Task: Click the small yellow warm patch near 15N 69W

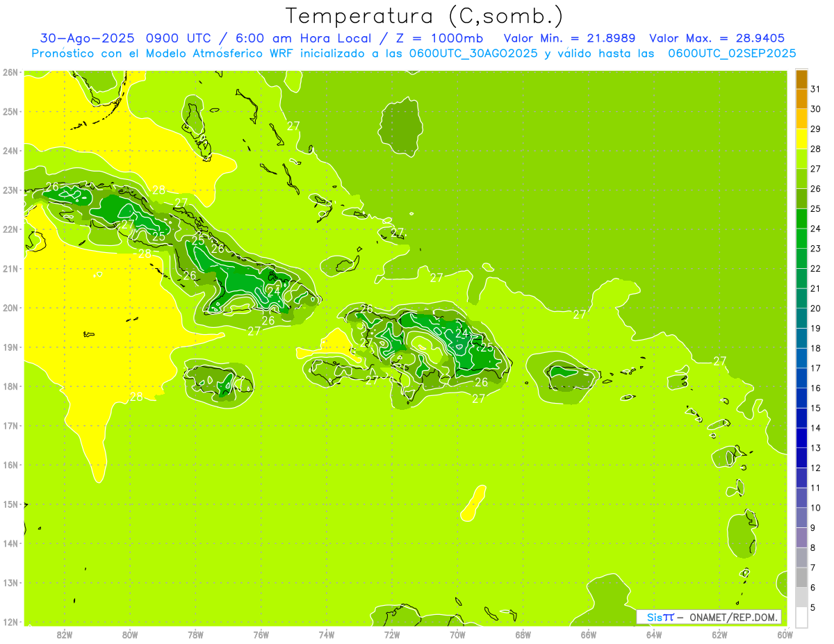Action: pos(473,504)
